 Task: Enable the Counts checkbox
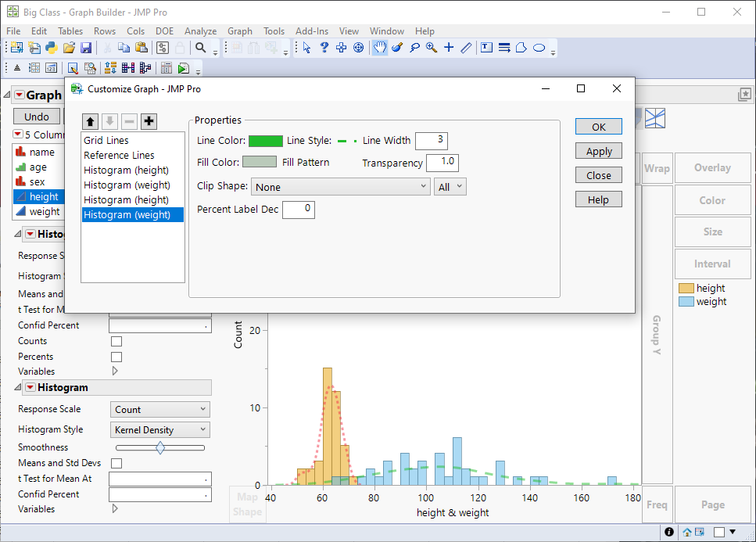point(116,342)
